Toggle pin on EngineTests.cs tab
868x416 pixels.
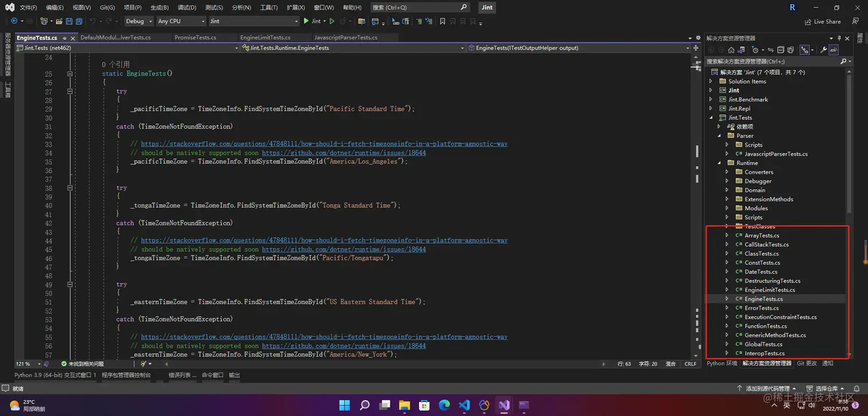(x=64, y=38)
